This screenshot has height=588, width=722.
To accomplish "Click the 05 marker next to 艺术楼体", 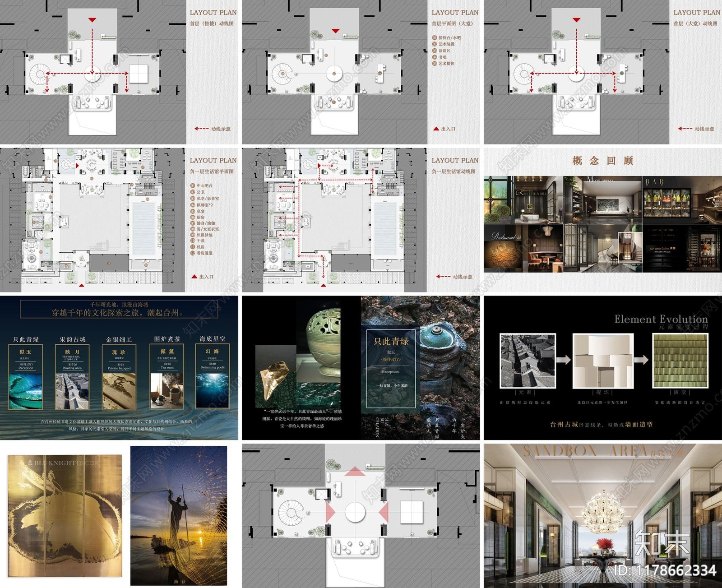I will [435, 64].
